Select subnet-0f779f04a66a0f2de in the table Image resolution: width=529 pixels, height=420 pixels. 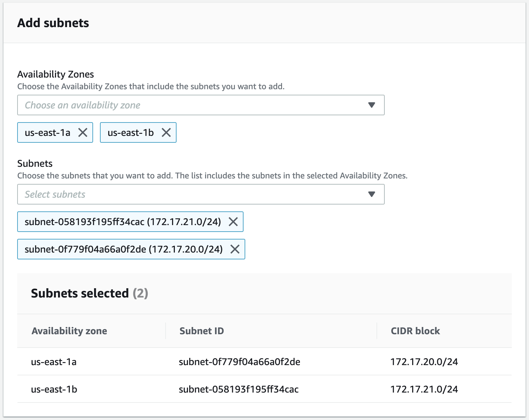tap(239, 362)
